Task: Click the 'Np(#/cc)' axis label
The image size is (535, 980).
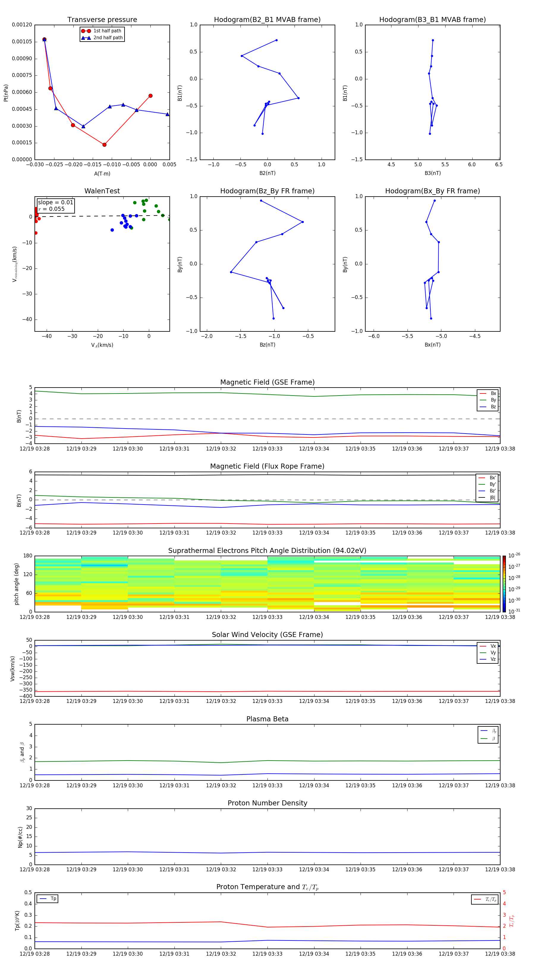Action: (20, 837)
